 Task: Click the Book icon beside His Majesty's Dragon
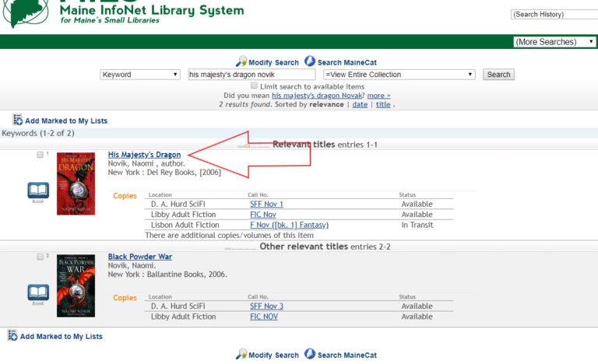[x=38, y=191]
